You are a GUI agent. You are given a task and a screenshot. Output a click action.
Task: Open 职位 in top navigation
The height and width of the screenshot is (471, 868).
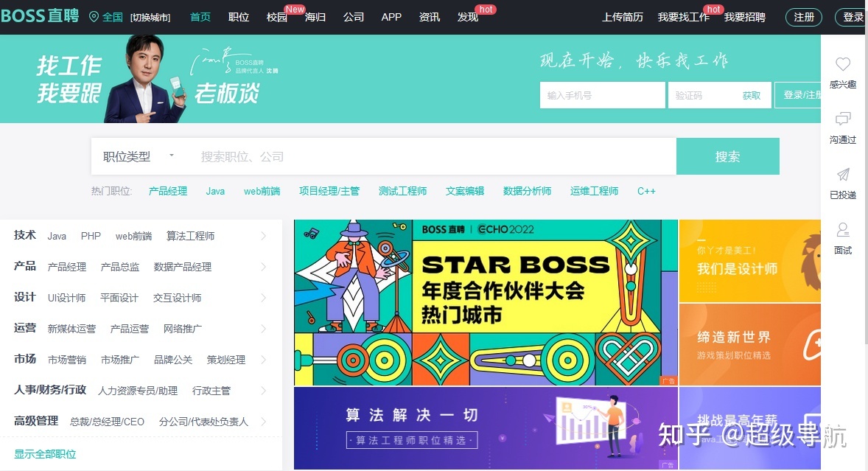click(x=239, y=17)
